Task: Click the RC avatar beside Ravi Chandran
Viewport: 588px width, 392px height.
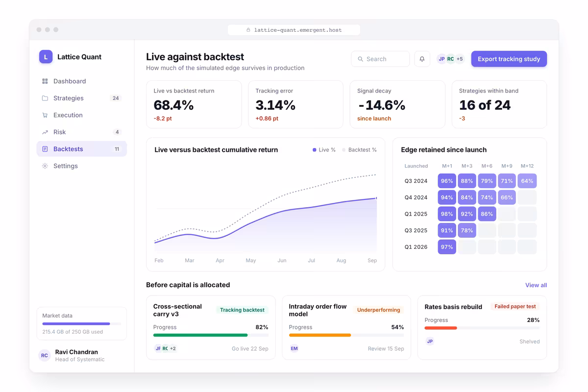Action: click(x=45, y=355)
